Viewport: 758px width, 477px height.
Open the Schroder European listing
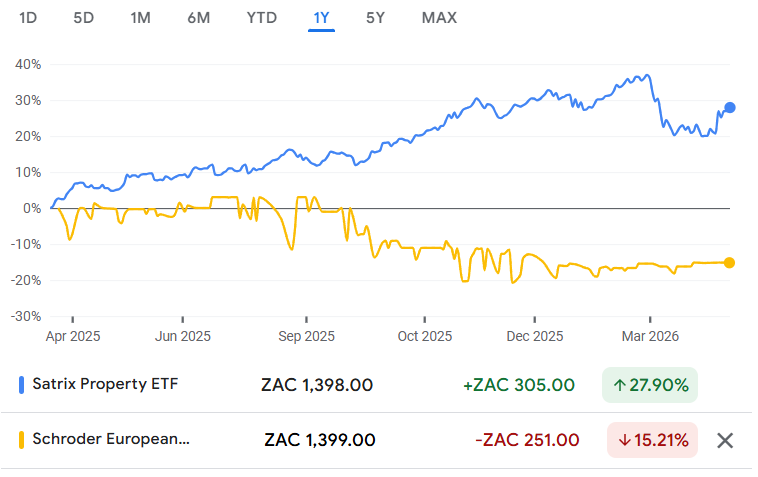click(x=110, y=439)
